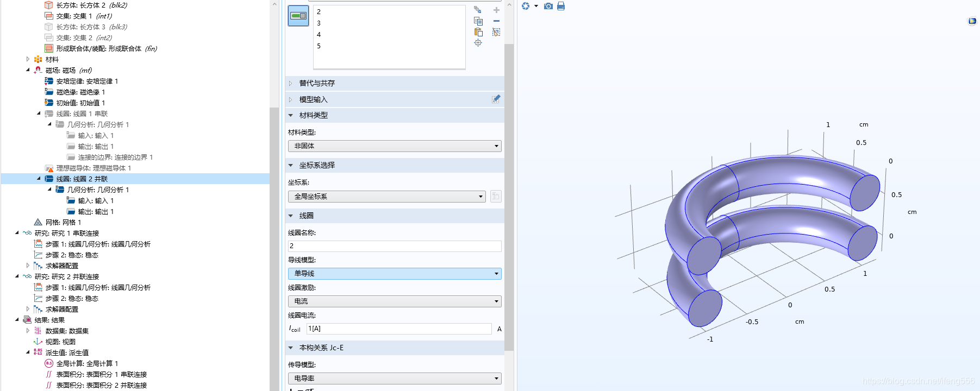Click the 线圈名称 input field

click(x=395, y=246)
